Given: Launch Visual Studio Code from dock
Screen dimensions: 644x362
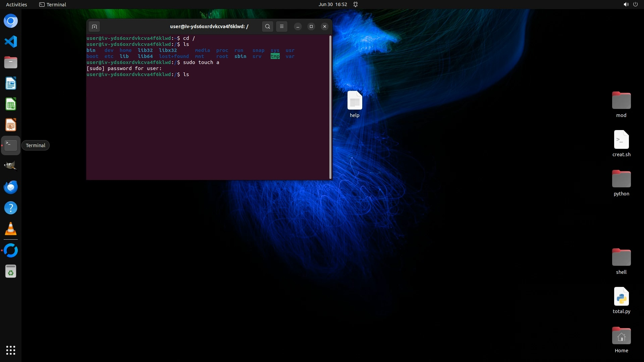Looking at the screenshot, I should click(x=11, y=42).
